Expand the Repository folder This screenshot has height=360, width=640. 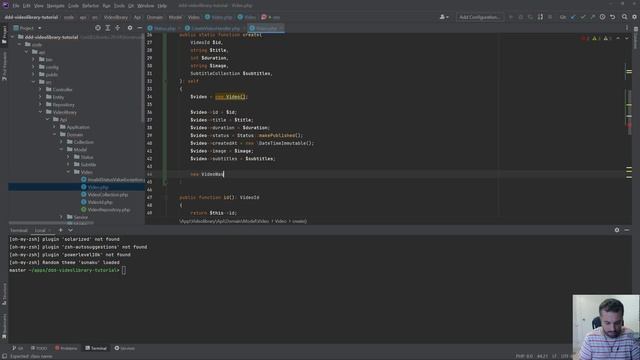click(40, 104)
